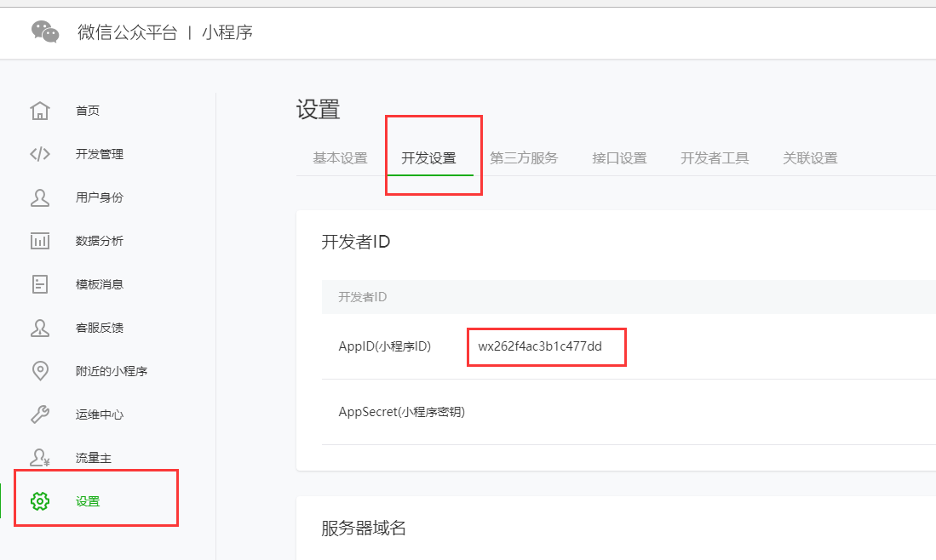Open 客服反馈 in the sidebar
Screen dimensions: 936x560
[100, 328]
